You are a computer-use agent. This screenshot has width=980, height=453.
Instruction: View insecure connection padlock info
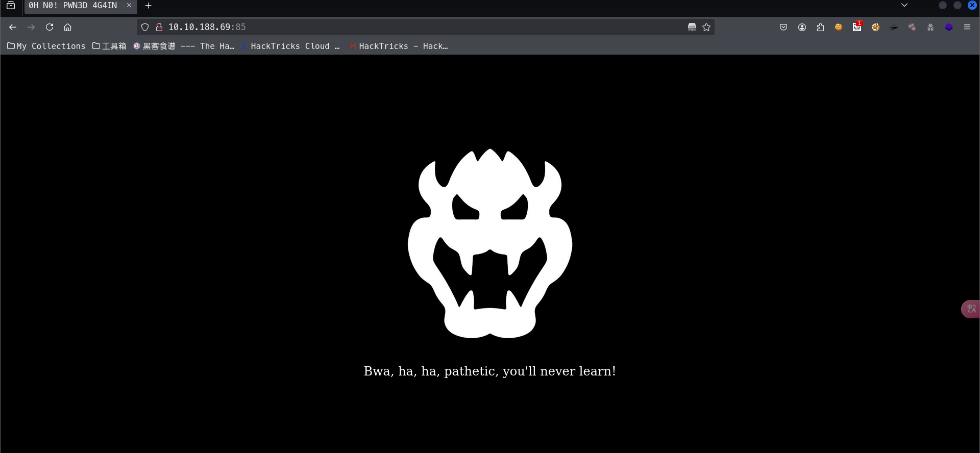[x=159, y=27]
